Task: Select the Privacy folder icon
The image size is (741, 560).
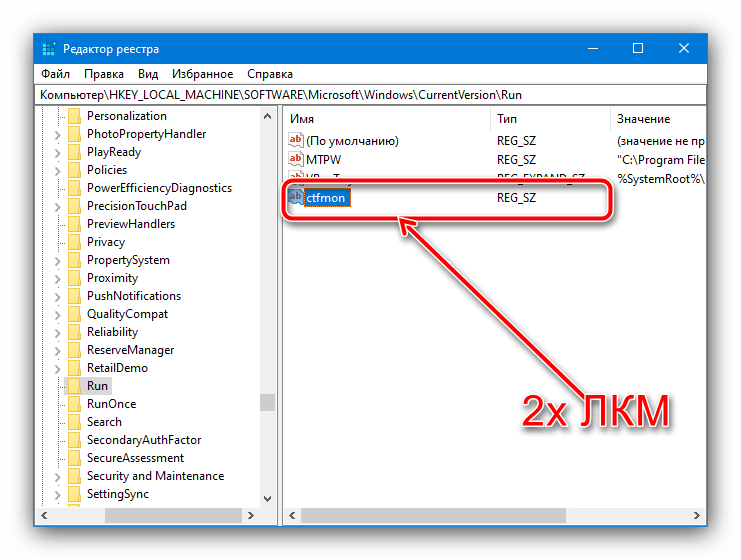Action: [x=74, y=241]
